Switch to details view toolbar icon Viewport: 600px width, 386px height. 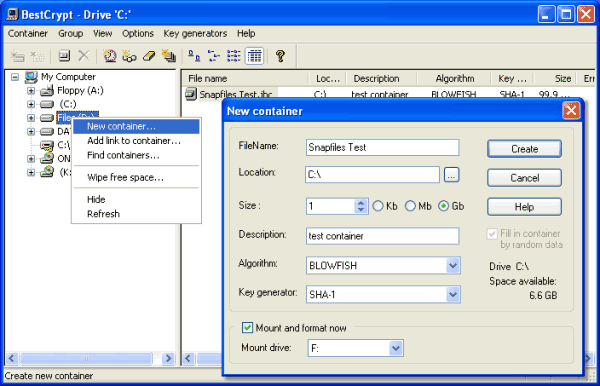[254, 56]
